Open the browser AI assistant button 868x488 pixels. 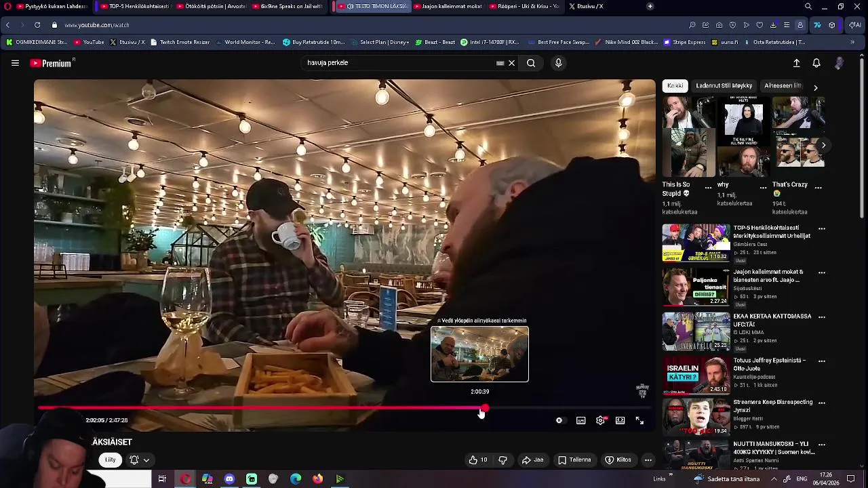click(854, 25)
